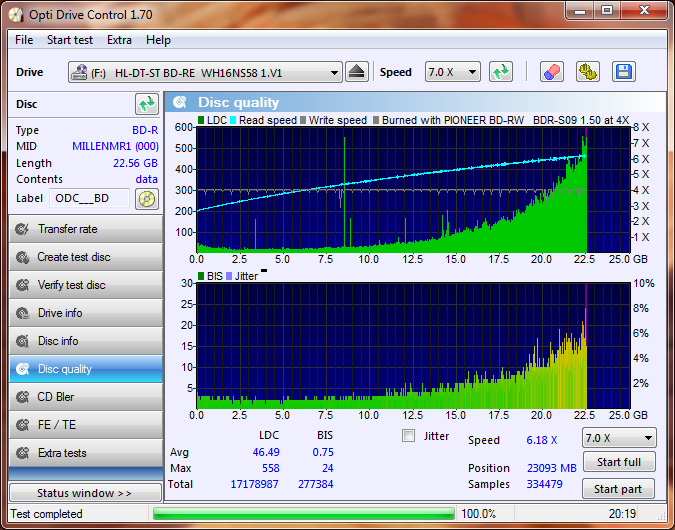Enable the Jitter checkbox
Viewport: 675px width, 530px height.
[408, 436]
